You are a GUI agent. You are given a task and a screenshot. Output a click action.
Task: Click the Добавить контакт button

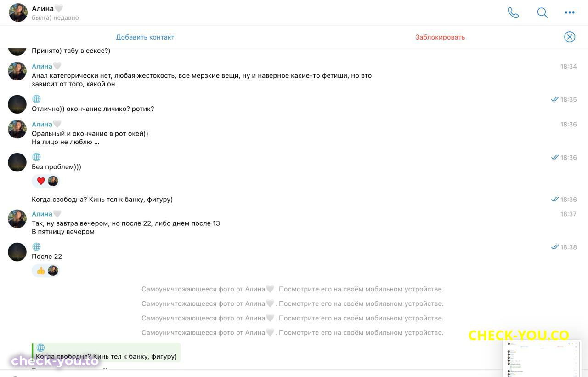(145, 37)
